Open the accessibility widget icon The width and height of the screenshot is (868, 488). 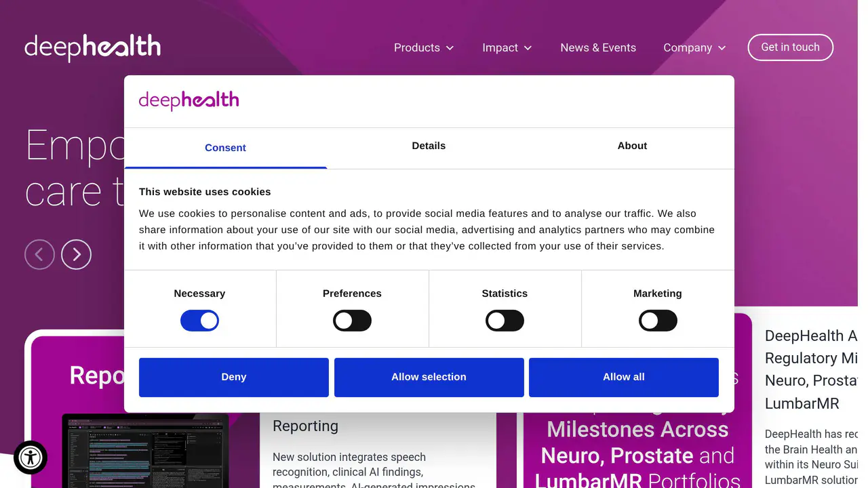point(31,457)
